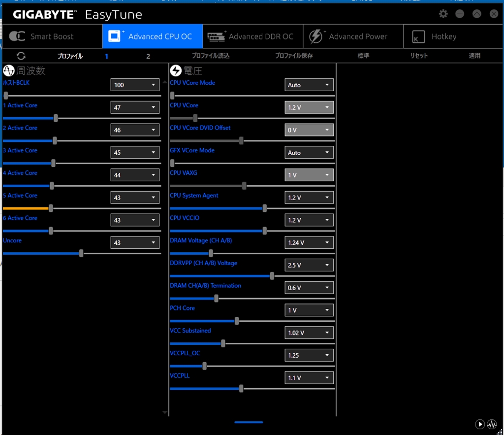
Task: Click the 1 Active Core slider handle
Action: point(56,118)
